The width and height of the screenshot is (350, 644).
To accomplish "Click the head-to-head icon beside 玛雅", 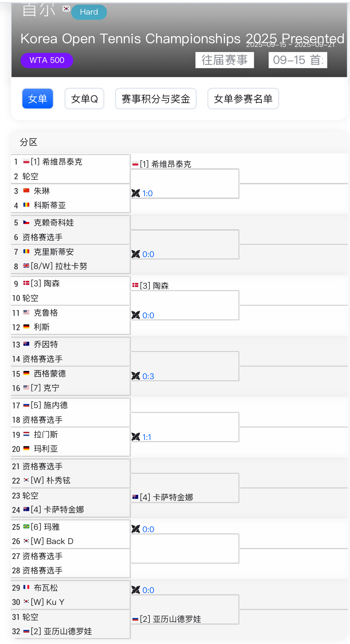I will coord(136,529).
